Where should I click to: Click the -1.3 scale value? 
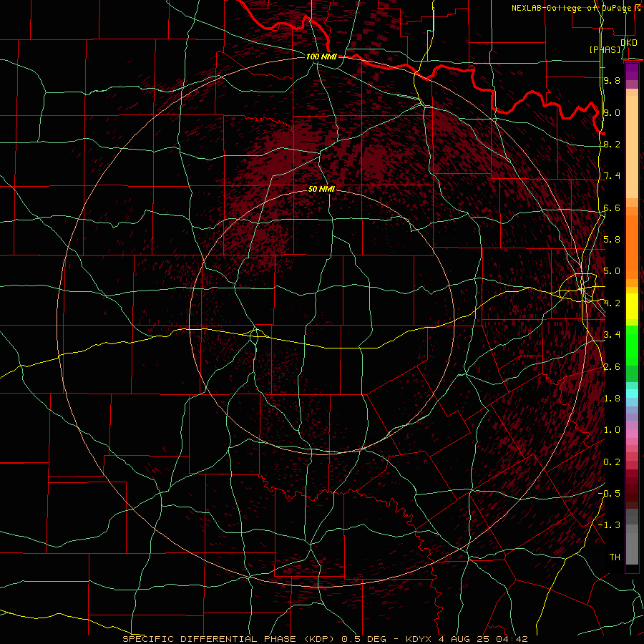[x=609, y=525]
